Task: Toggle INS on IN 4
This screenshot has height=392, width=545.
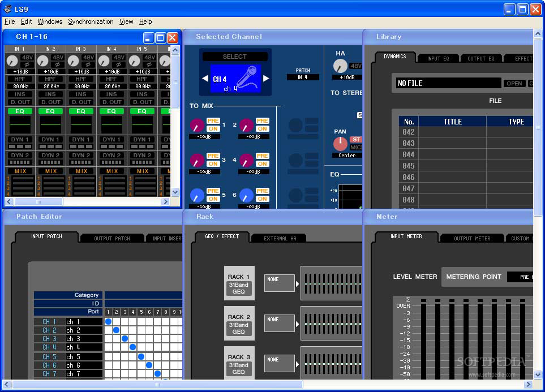Action: (111, 94)
